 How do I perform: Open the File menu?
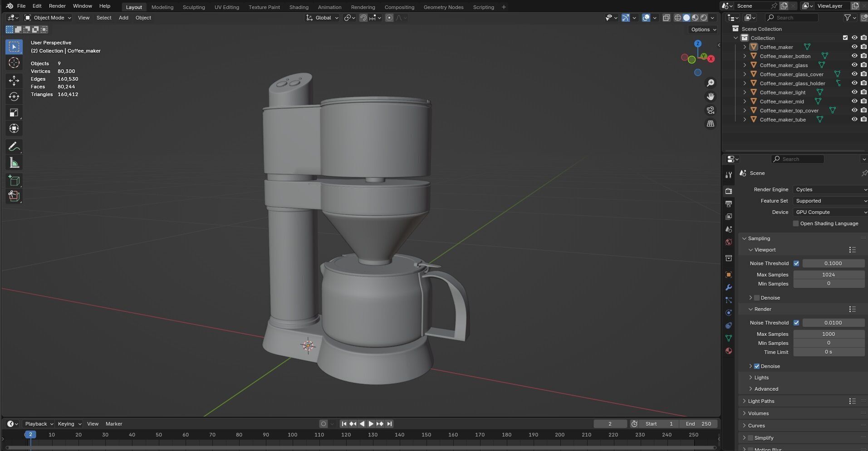tap(21, 6)
